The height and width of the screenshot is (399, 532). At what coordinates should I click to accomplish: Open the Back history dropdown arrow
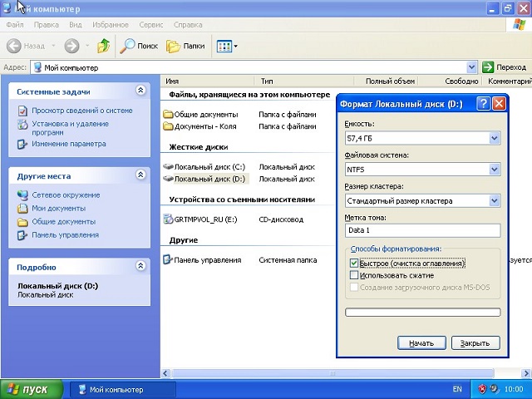click(x=53, y=46)
